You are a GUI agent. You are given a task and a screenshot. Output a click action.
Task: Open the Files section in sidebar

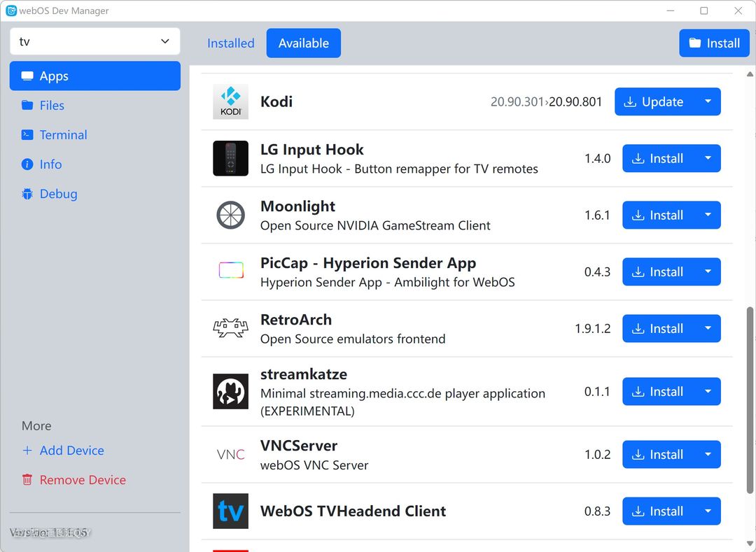52,106
